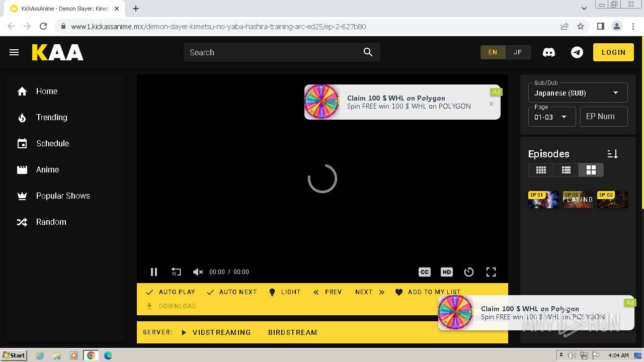
Task: Open the Windows Start menu
Action: click(x=14, y=355)
